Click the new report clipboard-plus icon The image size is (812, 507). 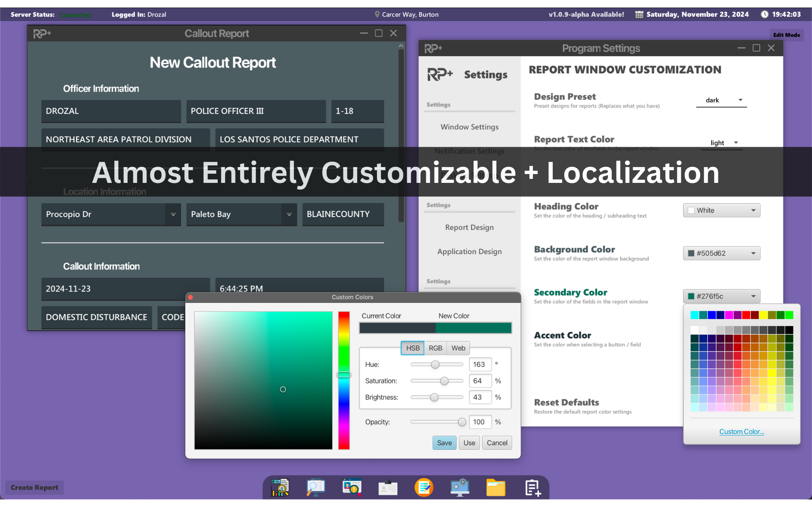(532, 488)
